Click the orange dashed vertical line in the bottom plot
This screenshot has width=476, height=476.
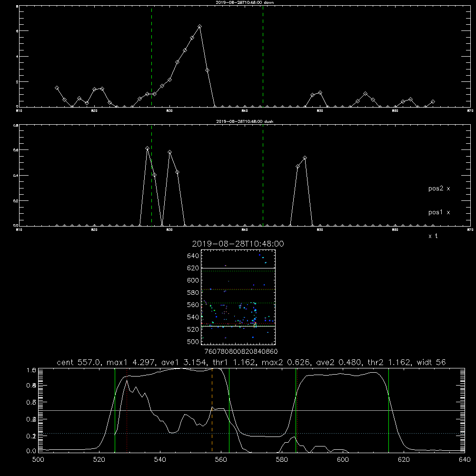click(x=212, y=410)
